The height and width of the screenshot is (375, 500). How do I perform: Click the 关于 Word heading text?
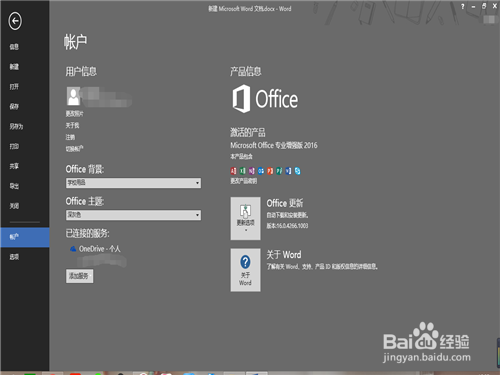coord(284,255)
